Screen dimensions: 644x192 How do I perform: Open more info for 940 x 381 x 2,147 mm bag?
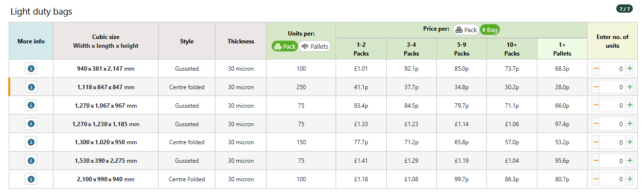pos(31,69)
